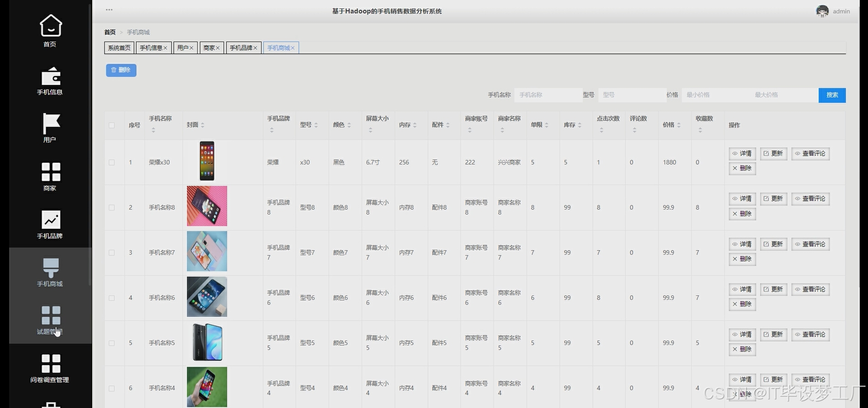
Task: Sort by 价格 column arrows
Action: tap(679, 125)
